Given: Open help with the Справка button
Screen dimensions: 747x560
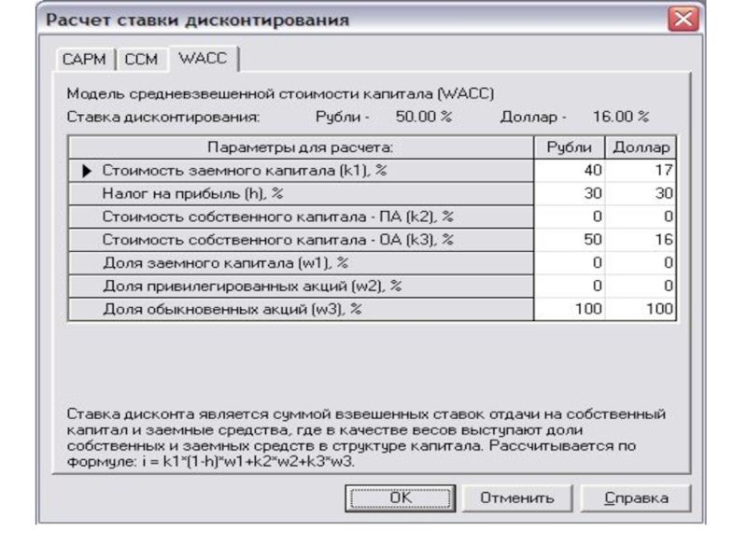Looking at the screenshot, I should 636,498.
